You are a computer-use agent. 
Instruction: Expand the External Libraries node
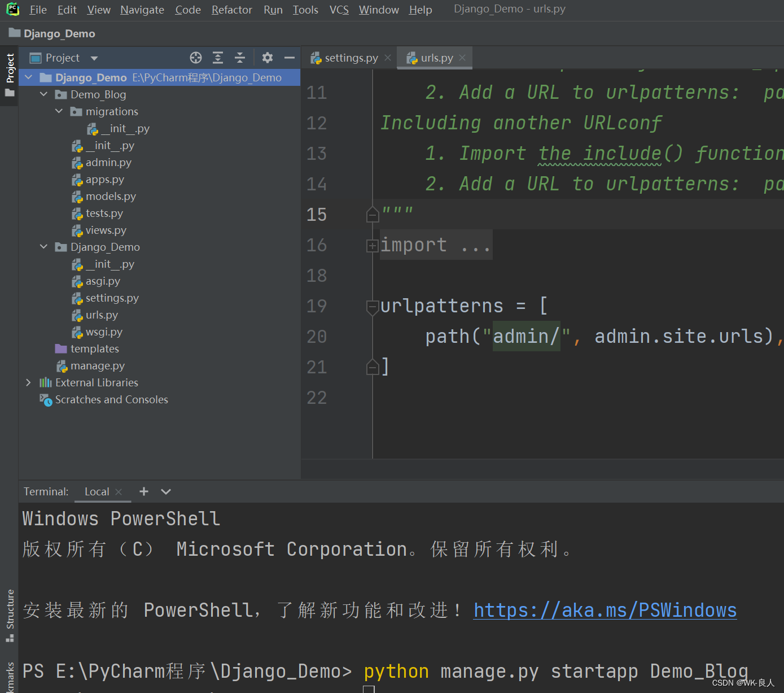[x=29, y=382]
